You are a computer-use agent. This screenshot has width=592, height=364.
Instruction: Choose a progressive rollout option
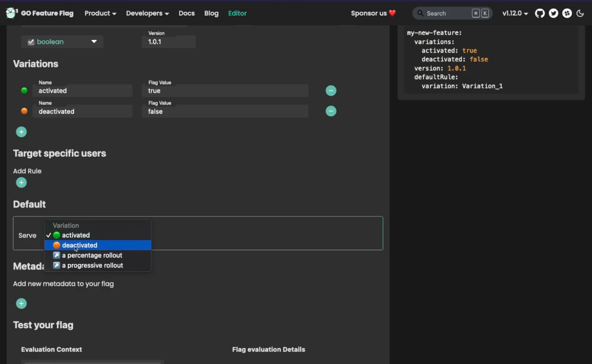(92, 266)
